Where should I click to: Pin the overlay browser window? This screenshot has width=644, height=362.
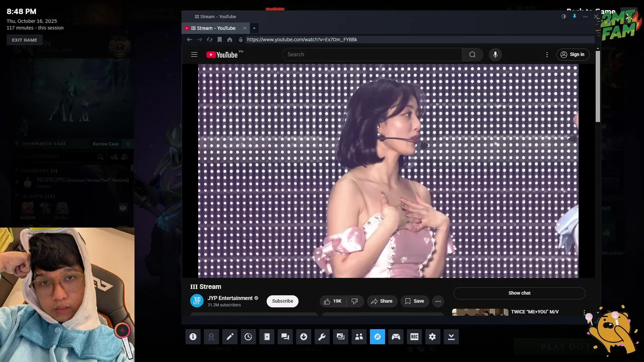point(575,17)
